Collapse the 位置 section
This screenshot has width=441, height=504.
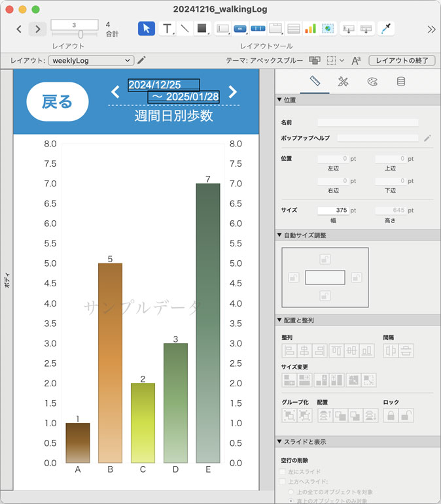point(279,99)
